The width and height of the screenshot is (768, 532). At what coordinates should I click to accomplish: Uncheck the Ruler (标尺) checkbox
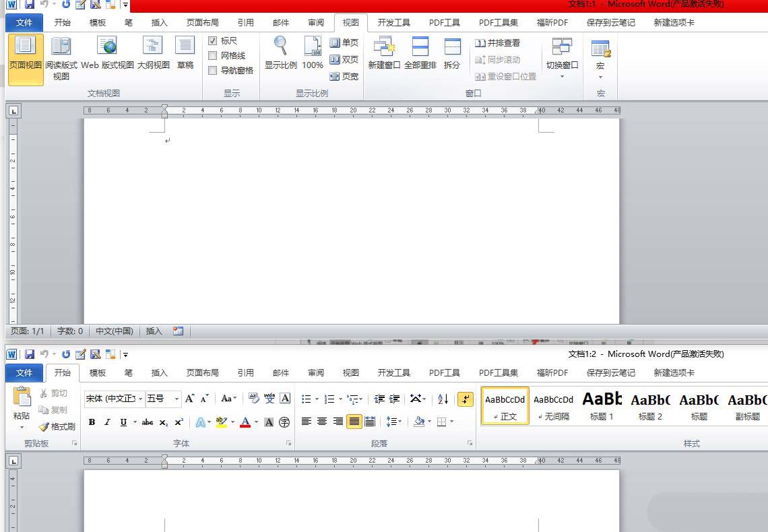click(213, 41)
